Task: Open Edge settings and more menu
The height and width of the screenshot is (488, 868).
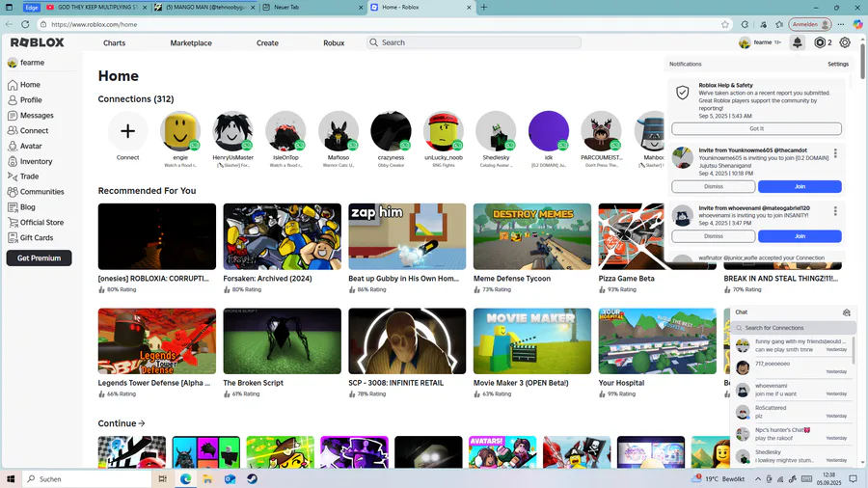Action: pyautogui.click(x=841, y=24)
